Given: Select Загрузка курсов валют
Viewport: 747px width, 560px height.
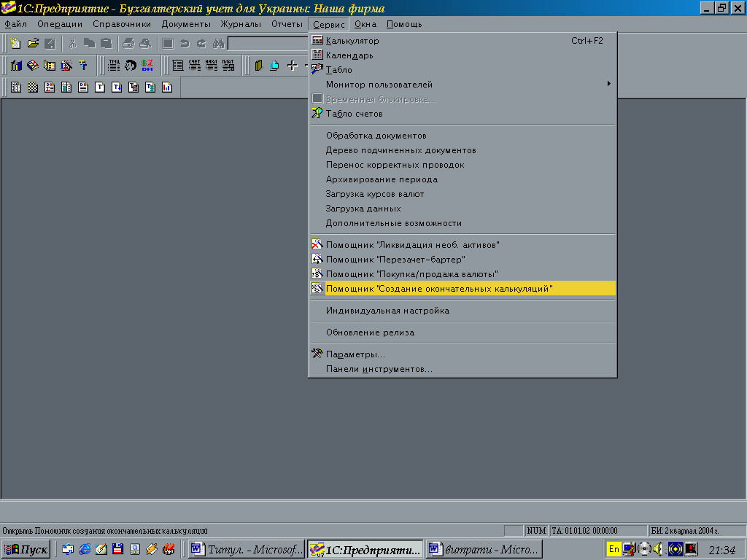Looking at the screenshot, I should coord(462,194).
